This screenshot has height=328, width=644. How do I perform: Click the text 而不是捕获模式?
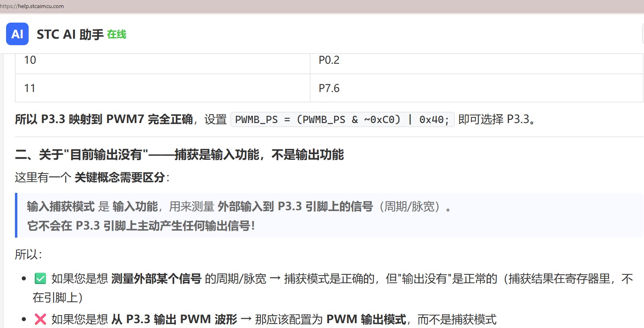[457, 320]
